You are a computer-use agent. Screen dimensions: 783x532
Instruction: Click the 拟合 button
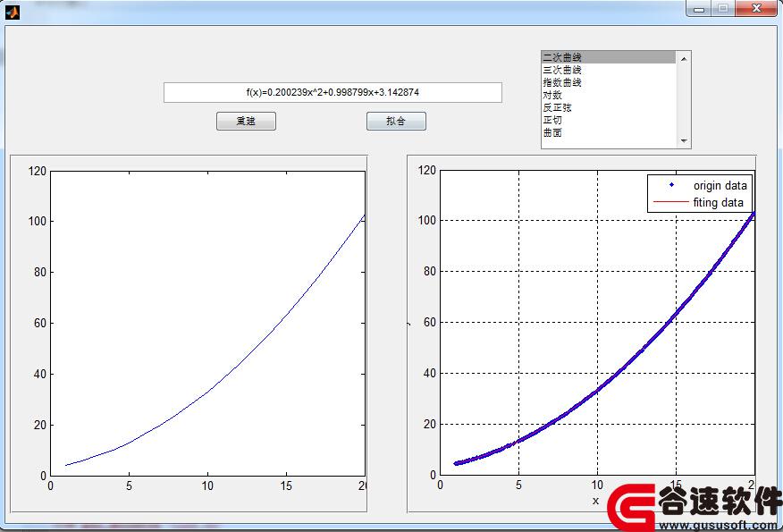coord(396,121)
